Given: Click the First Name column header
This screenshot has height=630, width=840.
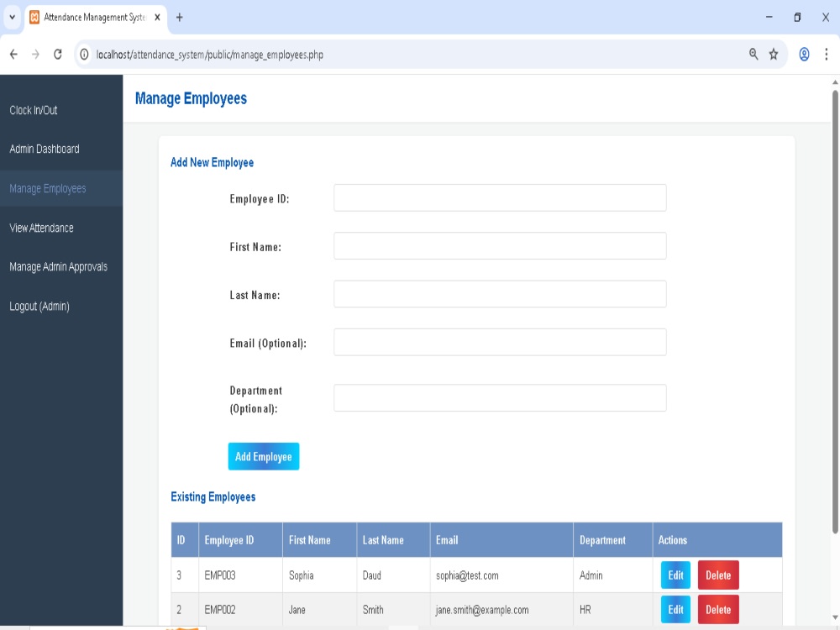Looking at the screenshot, I should click(319, 540).
